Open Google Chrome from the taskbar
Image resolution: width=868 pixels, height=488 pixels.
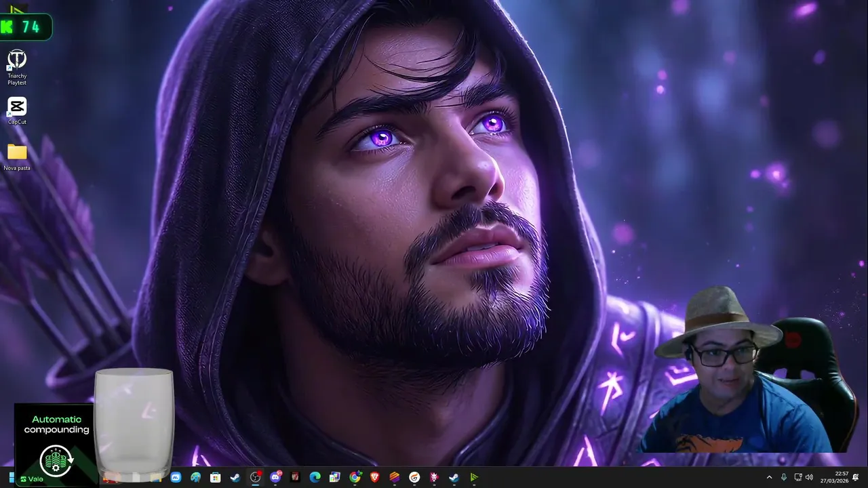pyautogui.click(x=355, y=477)
